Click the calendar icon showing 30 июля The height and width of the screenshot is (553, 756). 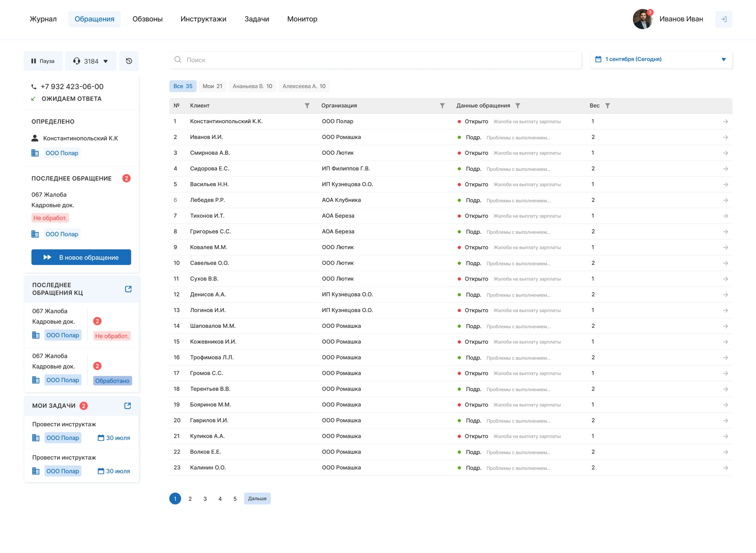coord(101,438)
